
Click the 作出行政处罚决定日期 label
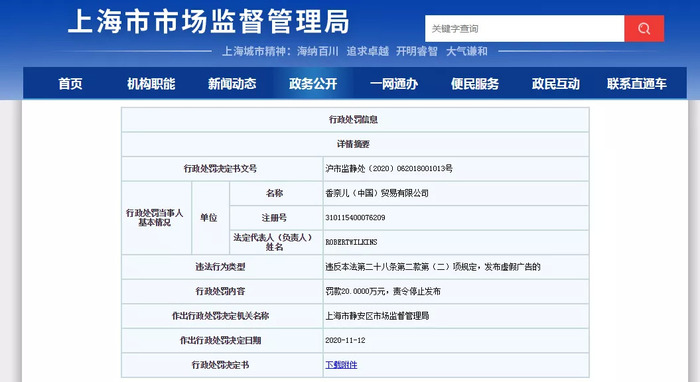tap(222, 340)
